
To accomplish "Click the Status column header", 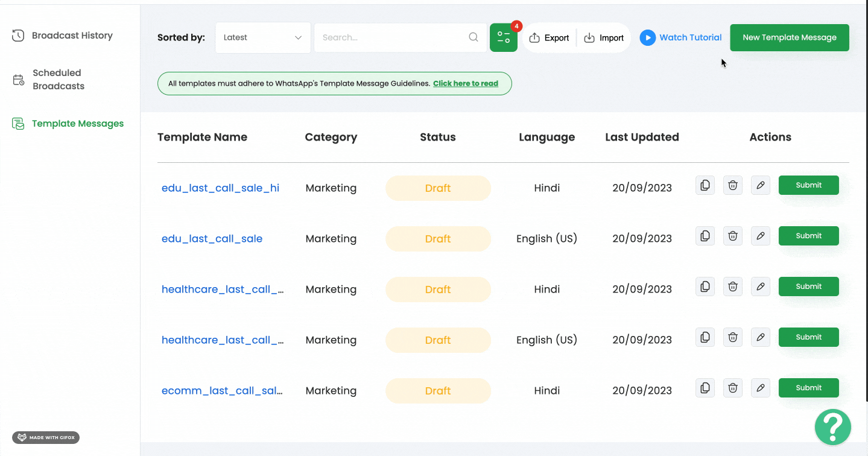I will [438, 137].
